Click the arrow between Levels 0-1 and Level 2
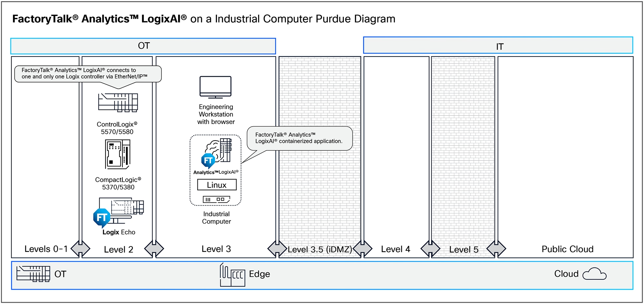Screen dimensions: 644x304 pos(80,249)
